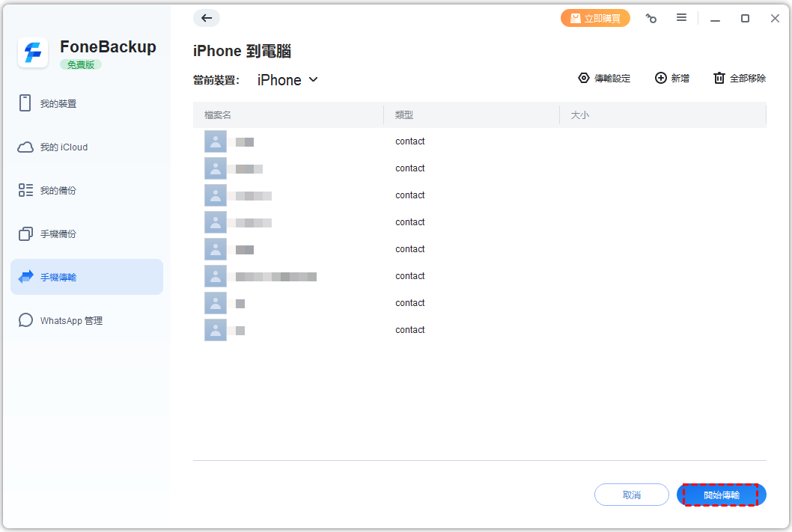This screenshot has height=532, width=792.
Task: Click the phone icon beside 我的裝置
Action: [25, 103]
